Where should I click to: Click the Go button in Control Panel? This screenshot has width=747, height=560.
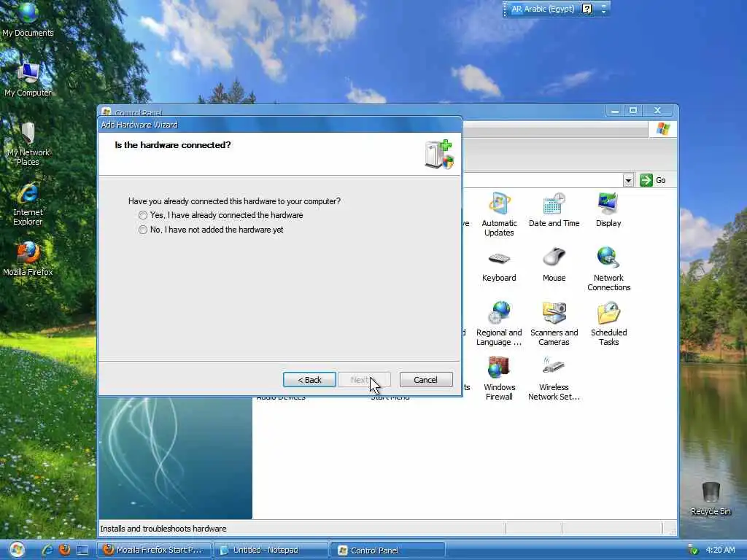point(653,180)
